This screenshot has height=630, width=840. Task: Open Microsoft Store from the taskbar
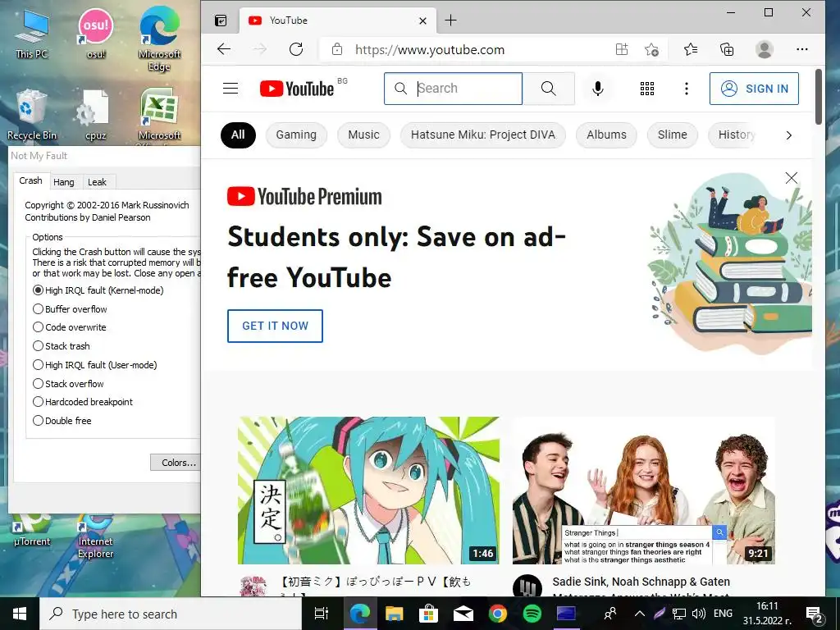pos(428,614)
